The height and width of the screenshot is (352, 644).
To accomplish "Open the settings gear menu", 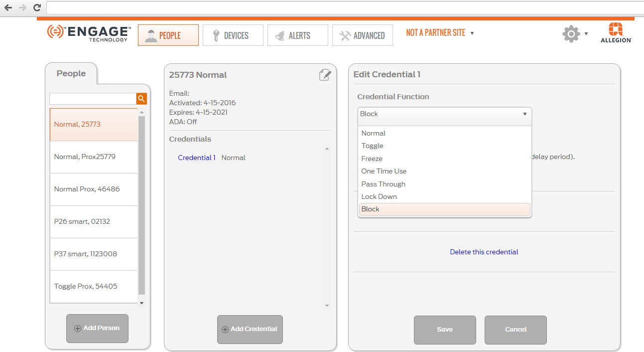I will [x=571, y=34].
